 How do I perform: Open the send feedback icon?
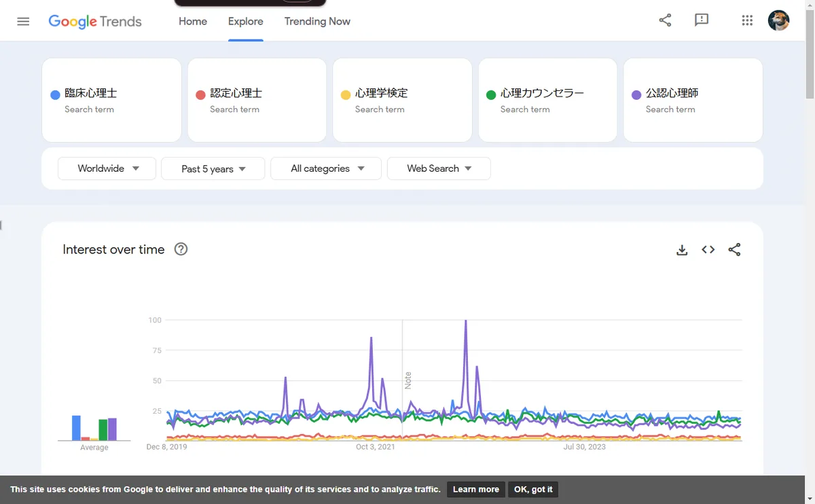[702, 20]
